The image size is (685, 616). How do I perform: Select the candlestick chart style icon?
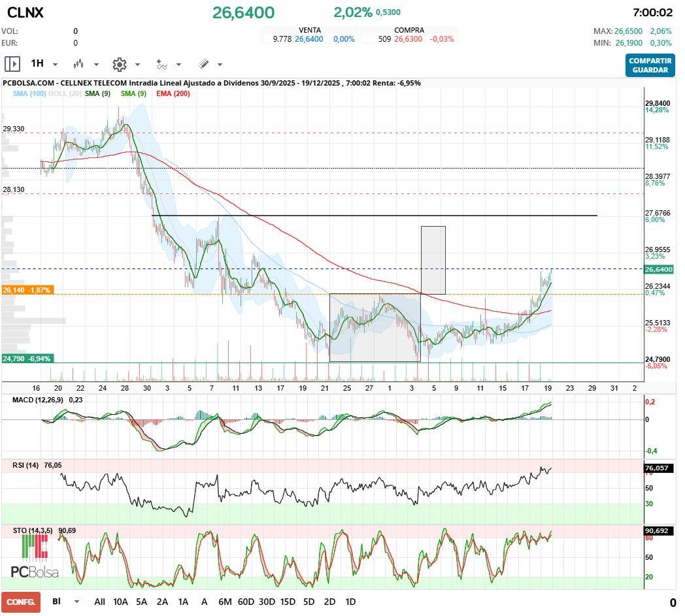pos(78,64)
